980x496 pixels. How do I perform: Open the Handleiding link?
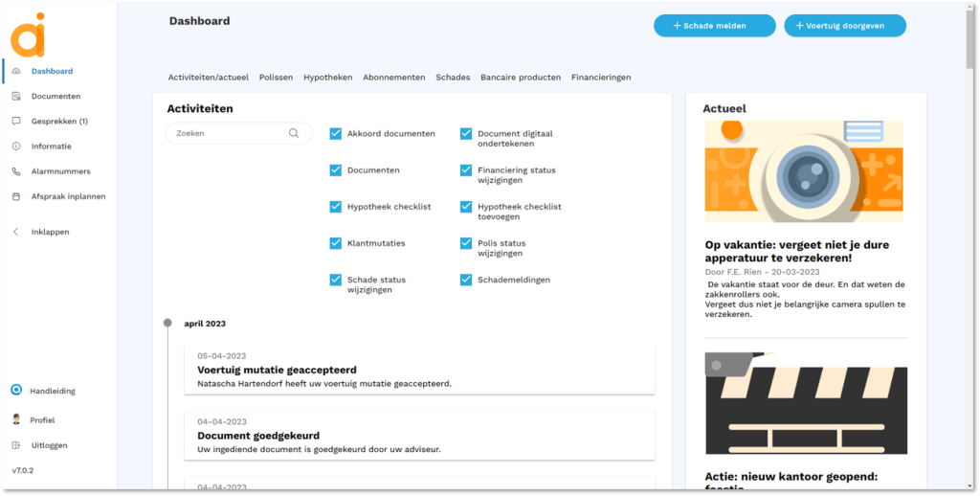[x=53, y=391]
